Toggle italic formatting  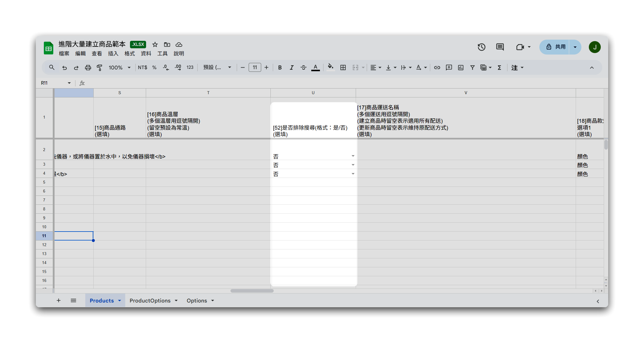(x=292, y=68)
